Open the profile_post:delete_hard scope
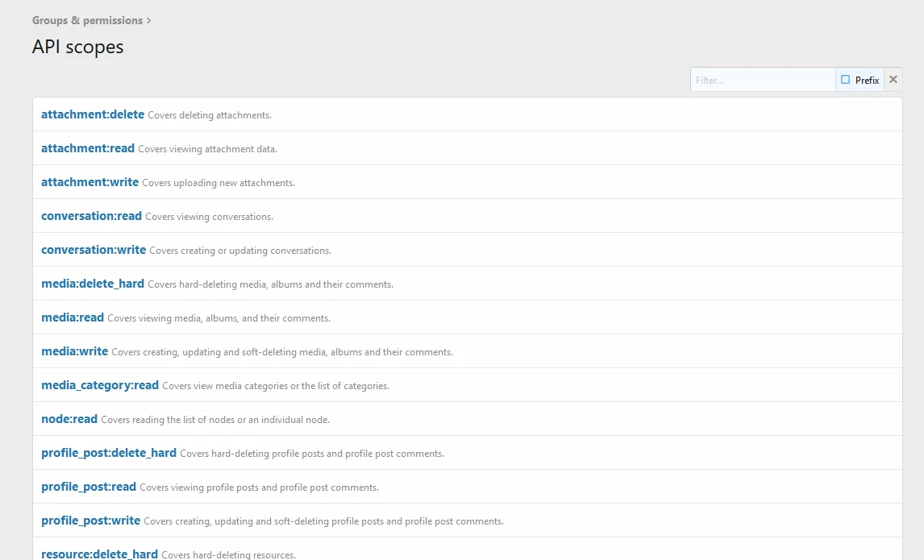The height and width of the screenshot is (560, 924). point(109,453)
